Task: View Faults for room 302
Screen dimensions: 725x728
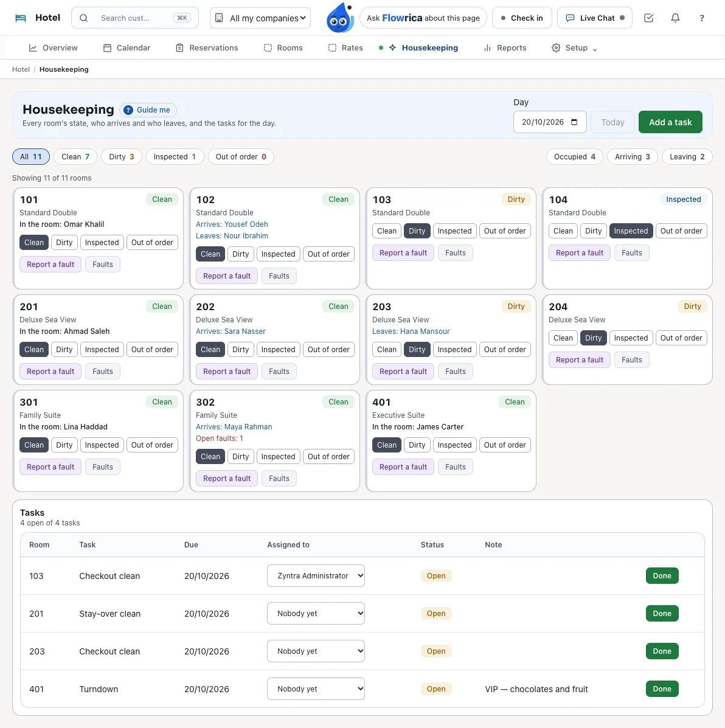Action: pyautogui.click(x=279, y=479)
